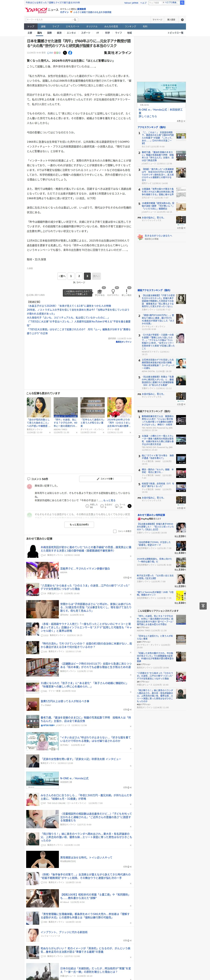Share article on Facebook below headline
210x980 pixels.
point(70,53)
